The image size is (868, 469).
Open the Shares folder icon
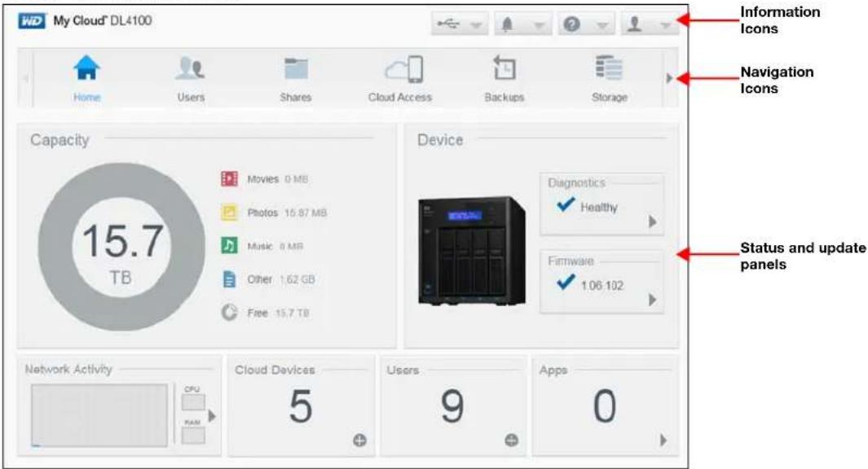click(x=296, y=69)
